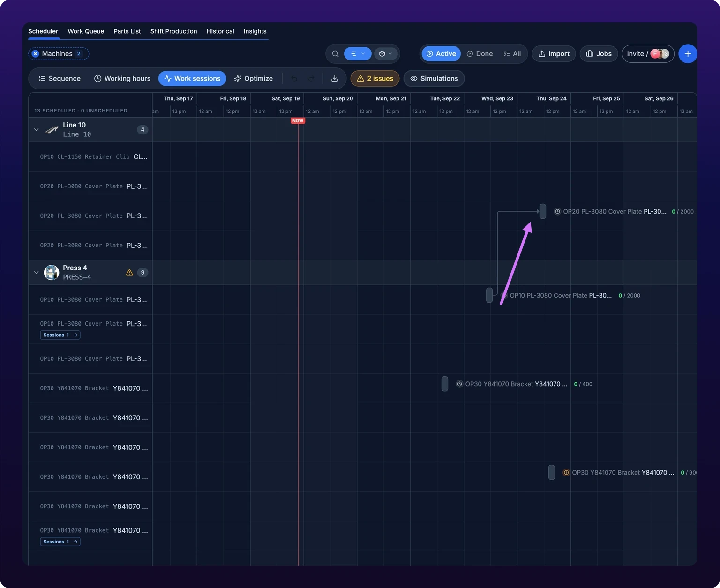This screenshot has height=588, width=720.
Task: Click the Mon, Sep 21 date header
Action: pyautogui.click(x=391, y=98)
